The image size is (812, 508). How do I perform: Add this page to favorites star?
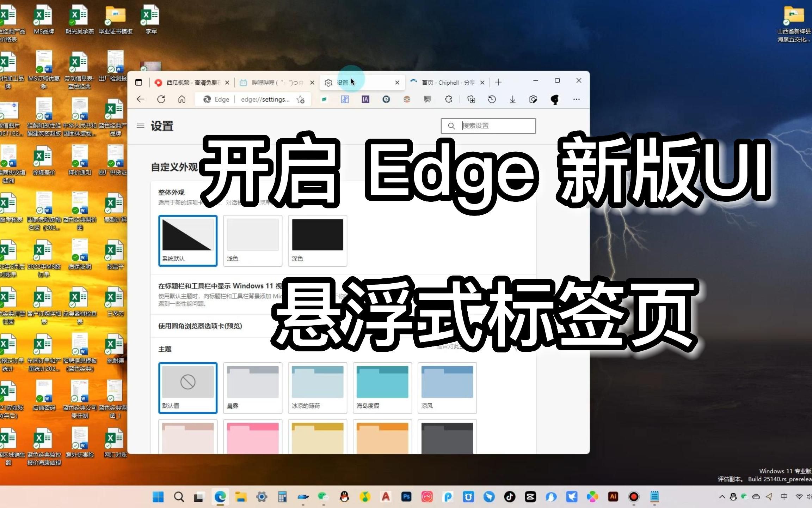300,99
